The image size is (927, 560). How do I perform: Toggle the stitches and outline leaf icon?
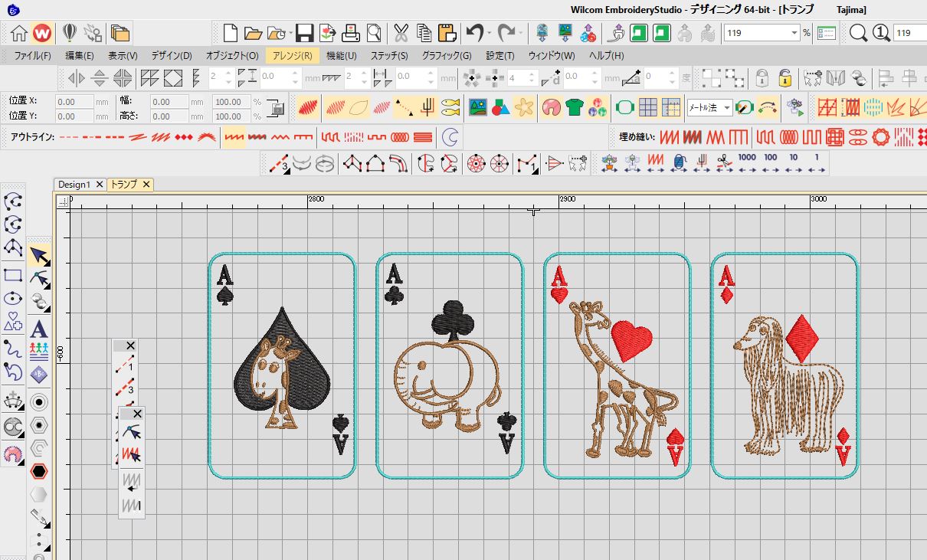[358, 107]
